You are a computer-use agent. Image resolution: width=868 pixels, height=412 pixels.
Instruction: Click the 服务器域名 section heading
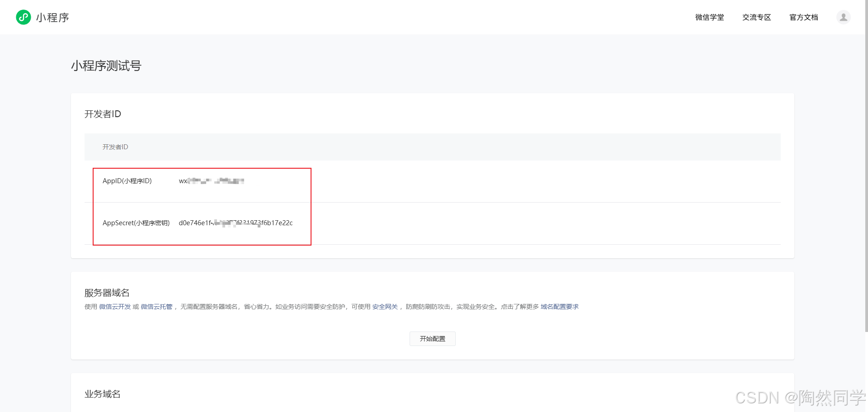point(106,293)
